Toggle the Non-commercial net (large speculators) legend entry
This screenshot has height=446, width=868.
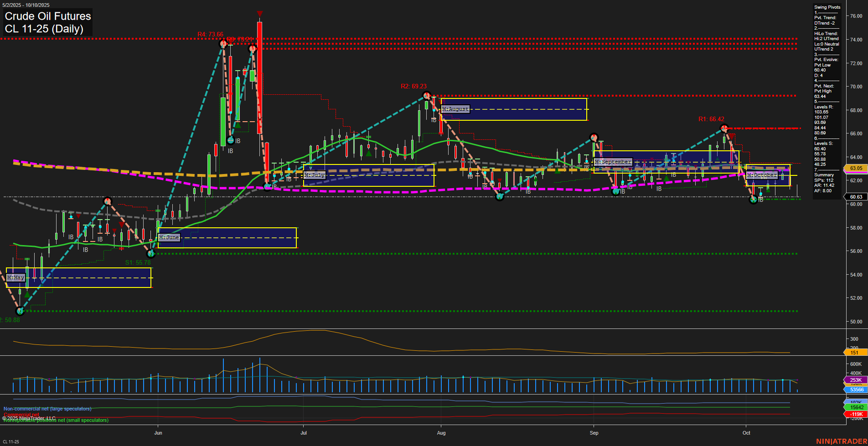coord(47,409)
